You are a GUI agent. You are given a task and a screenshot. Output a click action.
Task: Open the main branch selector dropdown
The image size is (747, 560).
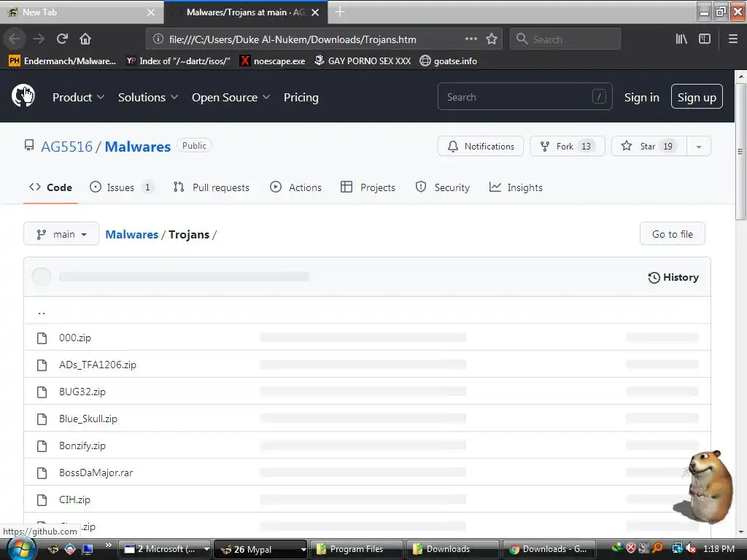[x=61, y=234]
